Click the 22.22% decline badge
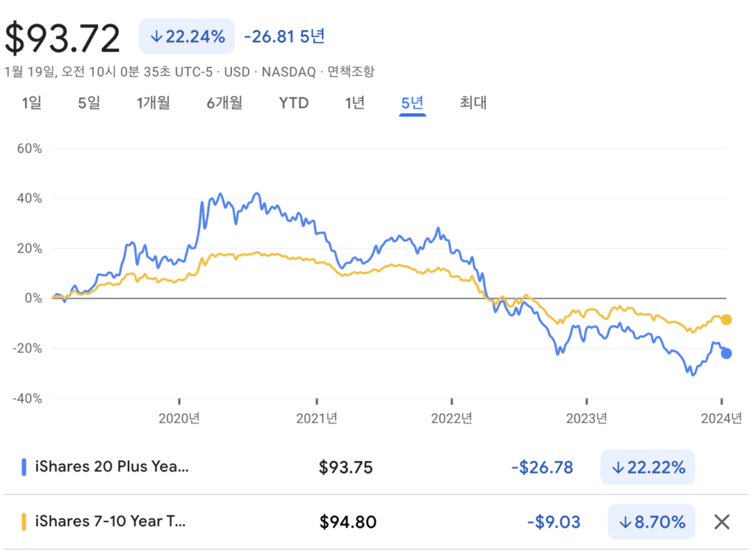756x557 pixels. [647, 468]
